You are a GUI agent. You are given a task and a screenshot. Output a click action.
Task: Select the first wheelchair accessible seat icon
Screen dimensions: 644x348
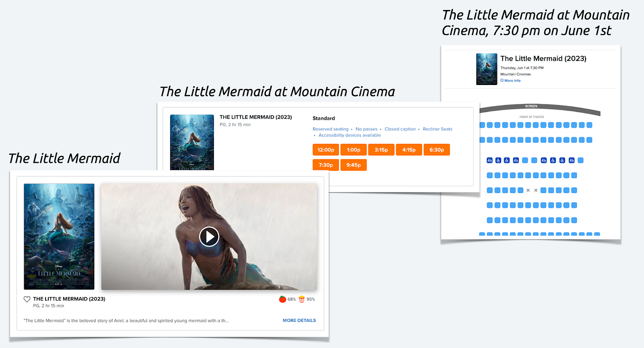pyautogui.click(x=490, y=160)
